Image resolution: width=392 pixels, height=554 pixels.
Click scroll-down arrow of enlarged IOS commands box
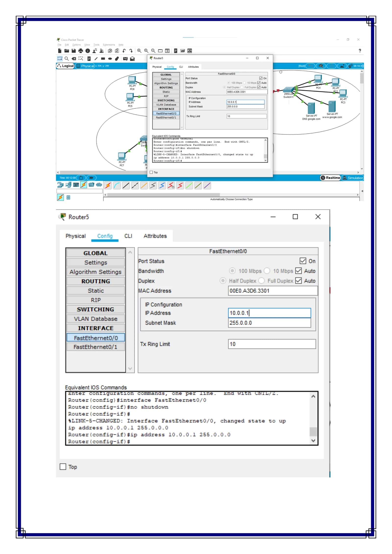(313, 441)
